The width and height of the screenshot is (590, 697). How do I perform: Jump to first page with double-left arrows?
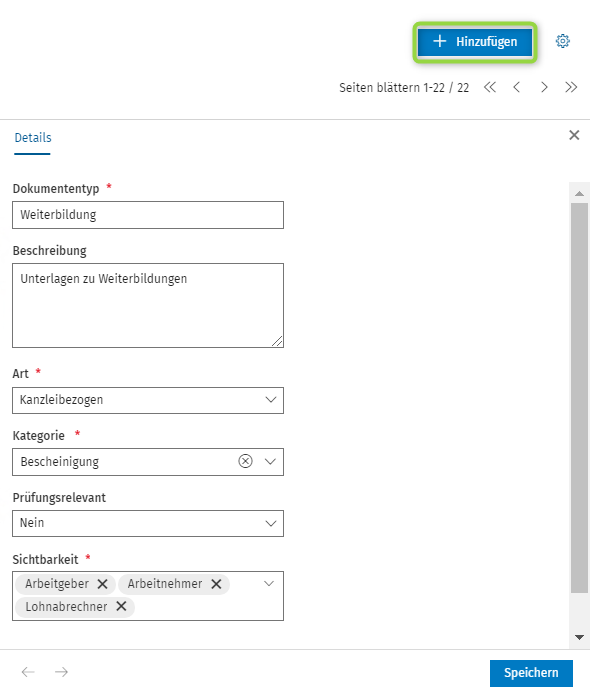tap(490, 87)
